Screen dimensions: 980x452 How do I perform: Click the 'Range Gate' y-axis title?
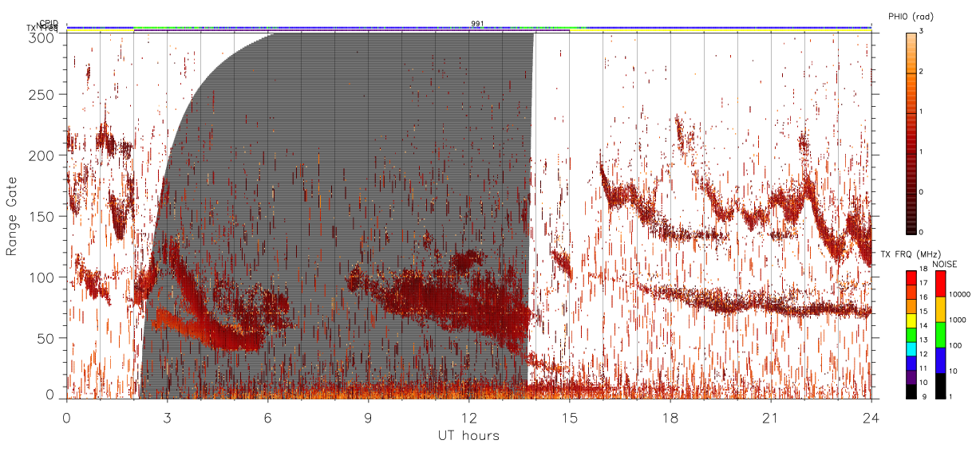click(12, 216)
